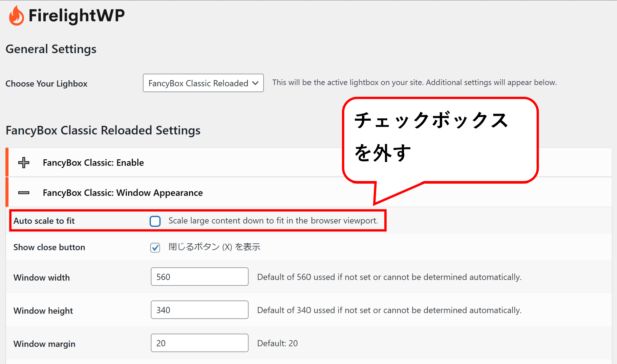Click the Window margin label

pos(44,344)
